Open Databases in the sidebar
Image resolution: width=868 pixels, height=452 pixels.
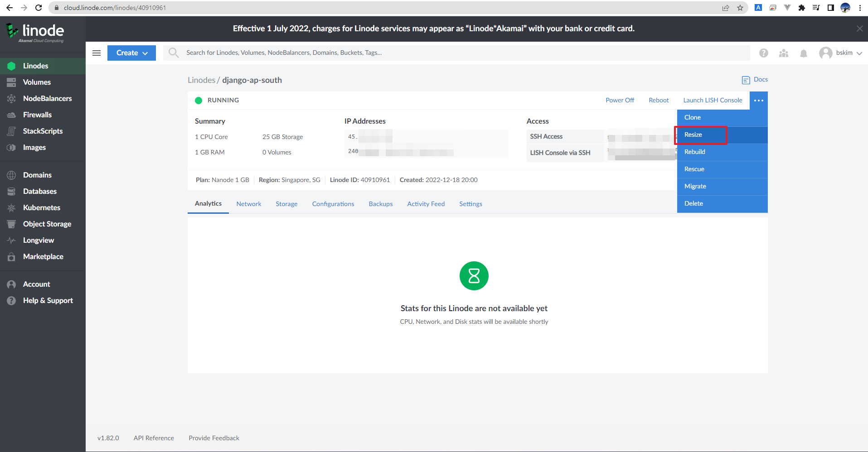point(43,191)
